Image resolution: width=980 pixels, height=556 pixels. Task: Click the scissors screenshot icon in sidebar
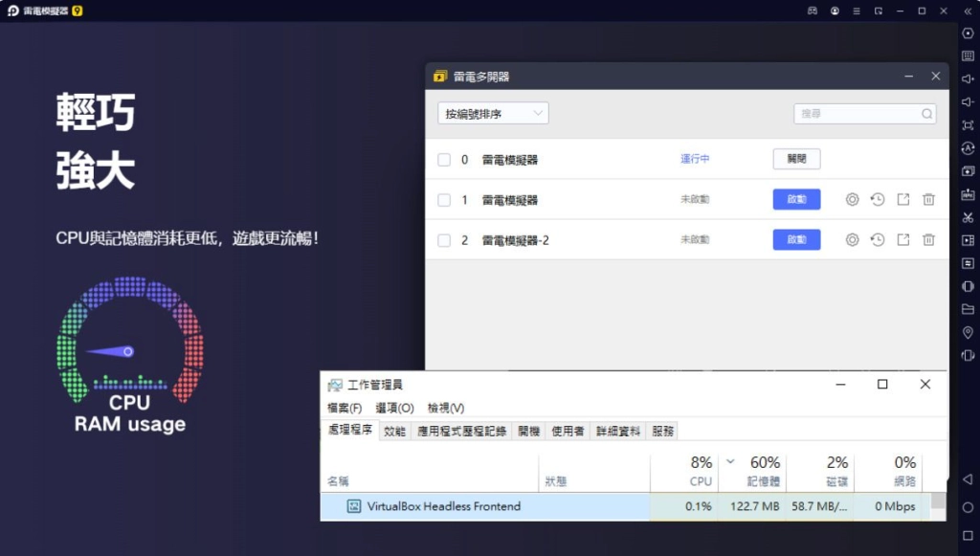click(968, 217)
